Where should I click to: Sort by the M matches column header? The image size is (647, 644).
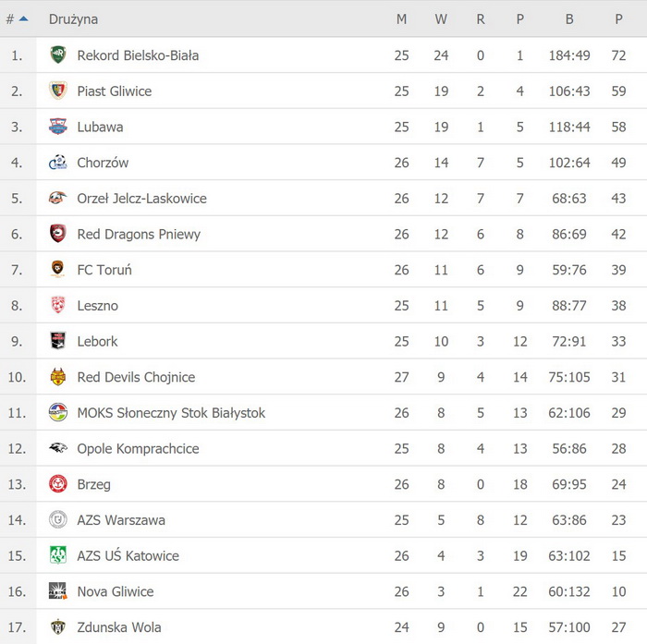pyautogui.click(x=401, y=19)
